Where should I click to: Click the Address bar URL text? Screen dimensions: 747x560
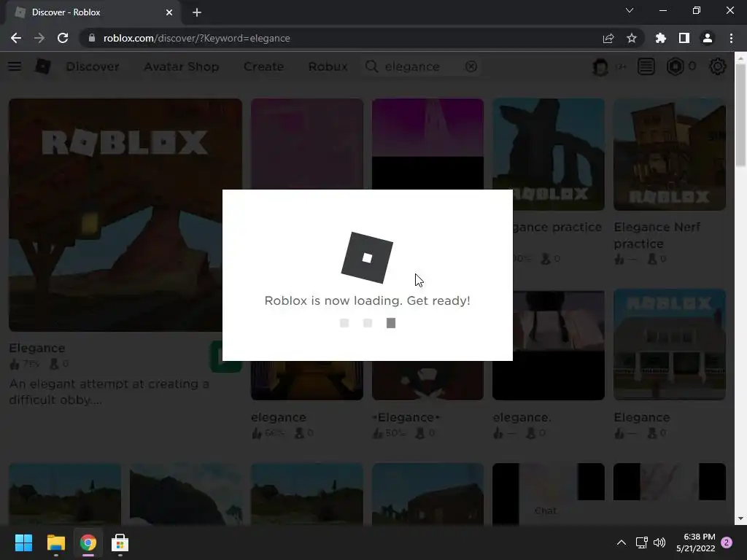pyautogui.click(x=197, y=38)
